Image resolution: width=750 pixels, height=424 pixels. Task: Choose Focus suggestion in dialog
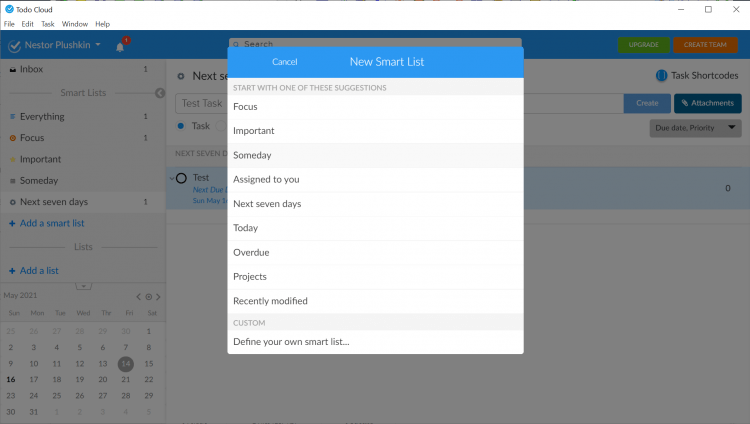pyautogui.click(x=375, y=107)
